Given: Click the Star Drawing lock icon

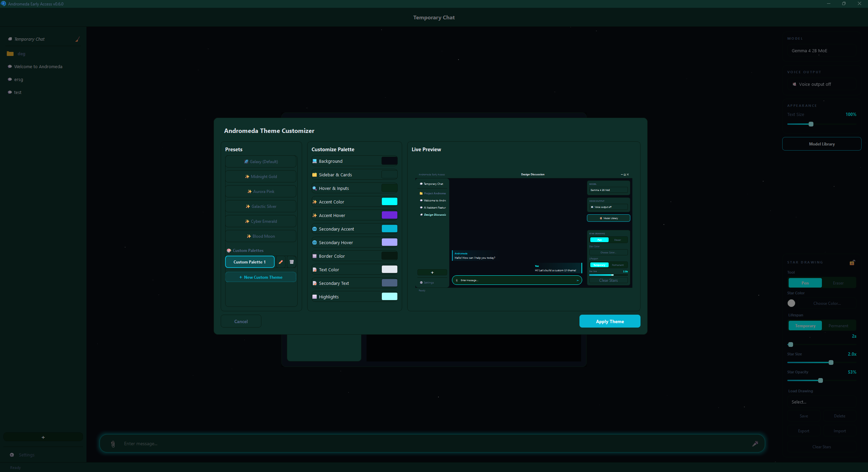Looking at the screenshot, I should tap(852, 262).
